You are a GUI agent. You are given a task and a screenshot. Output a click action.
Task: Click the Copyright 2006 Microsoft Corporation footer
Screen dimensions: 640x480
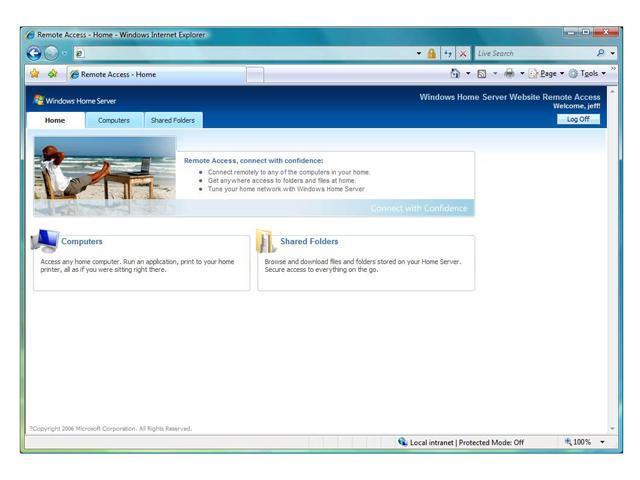point(110,429)
